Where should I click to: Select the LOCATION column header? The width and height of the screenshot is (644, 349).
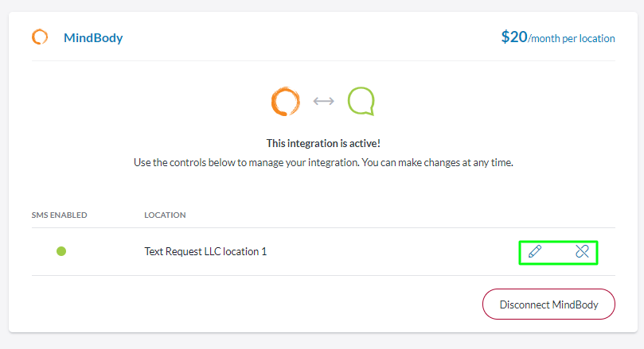[x=165, y=215]
